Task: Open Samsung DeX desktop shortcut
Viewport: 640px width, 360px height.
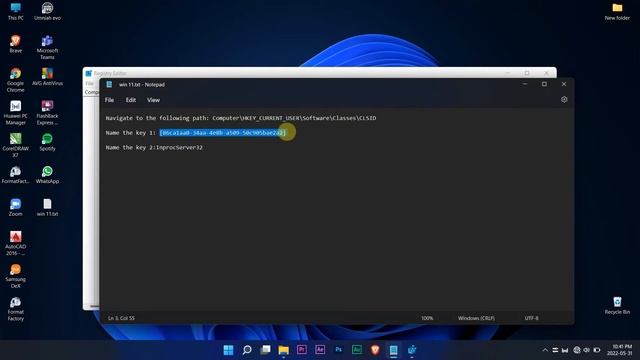Action: point(16,276)
